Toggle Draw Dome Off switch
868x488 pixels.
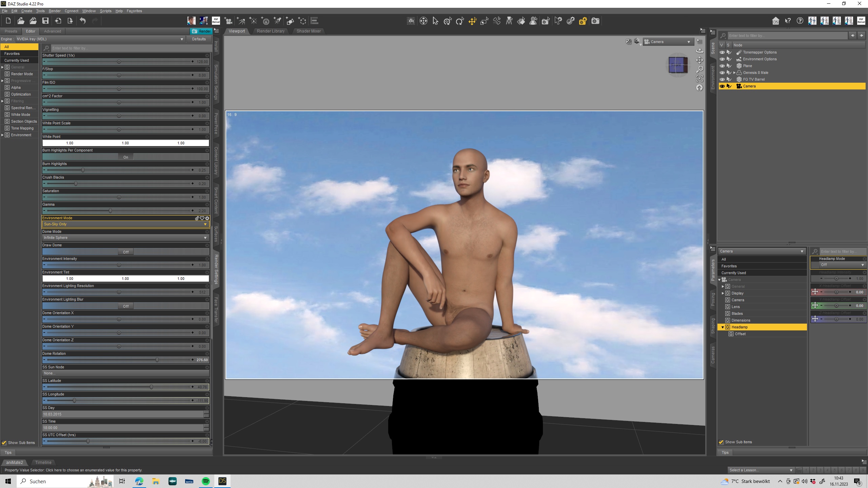pos(126,252)
